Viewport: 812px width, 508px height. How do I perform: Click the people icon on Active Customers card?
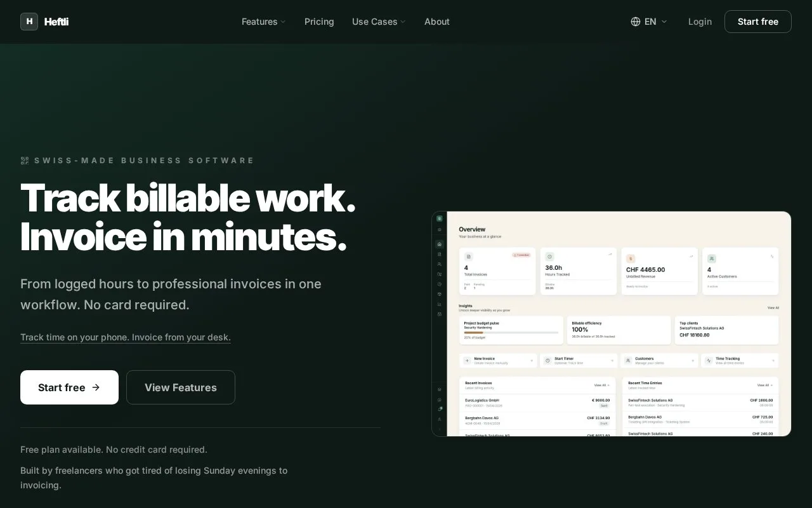(x=712, y=258)
